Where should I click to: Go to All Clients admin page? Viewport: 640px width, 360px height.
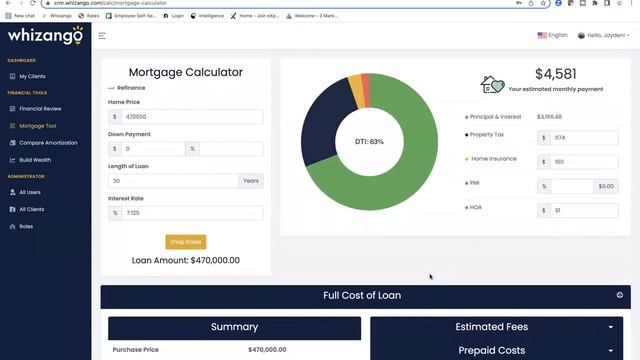coord(31,209)
